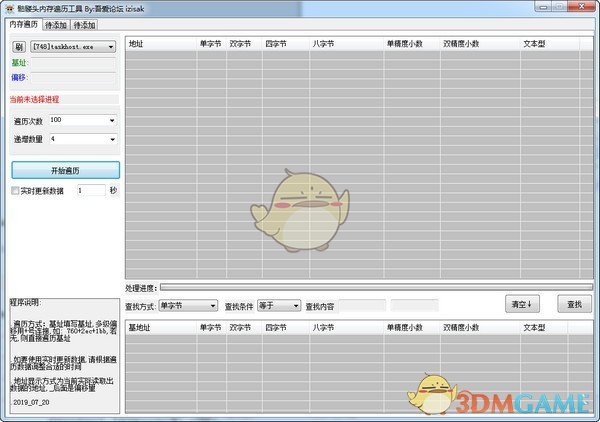Click the upper 双字节 column header
Image resolution: width=600 pixels, height=422 pixels.
[x=244, y=44]
